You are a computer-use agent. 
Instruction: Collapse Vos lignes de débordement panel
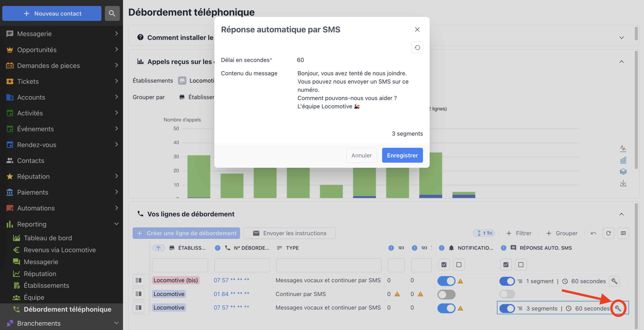point(621,214)
